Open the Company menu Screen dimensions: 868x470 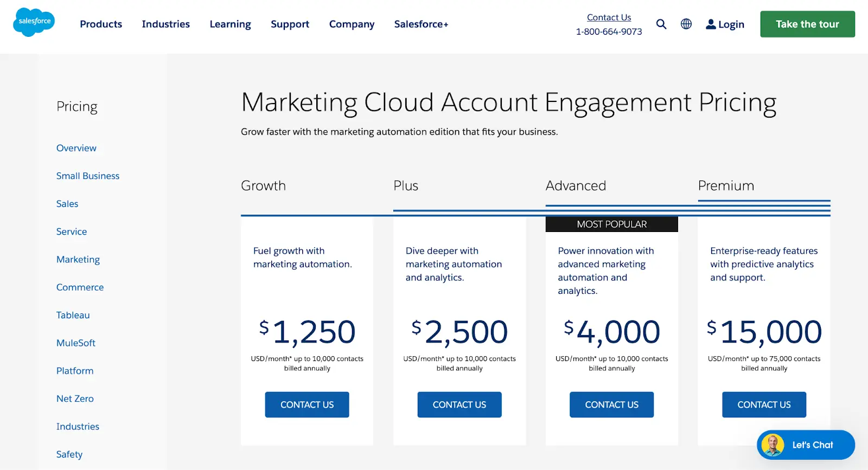click(x=352, y=24)
